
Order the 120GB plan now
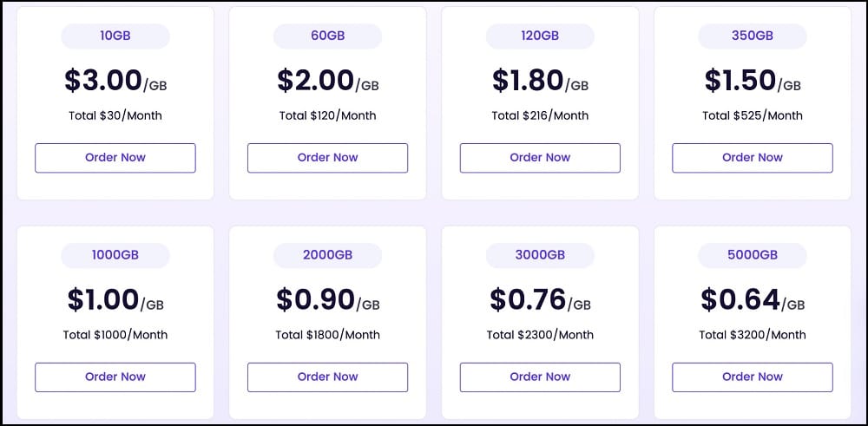click(x=540, y=158)
